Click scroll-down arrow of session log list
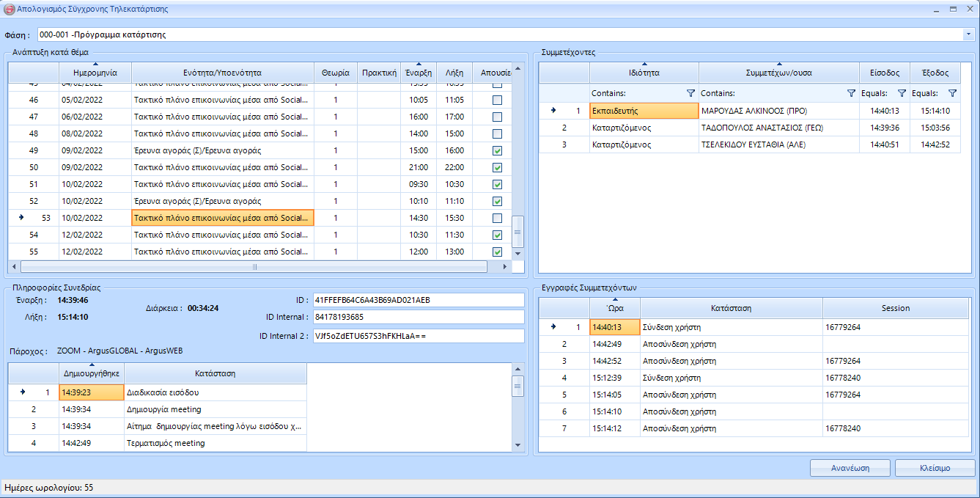This screenshot has height=498, width=980. pyautogui.click(x=517, y=444)
